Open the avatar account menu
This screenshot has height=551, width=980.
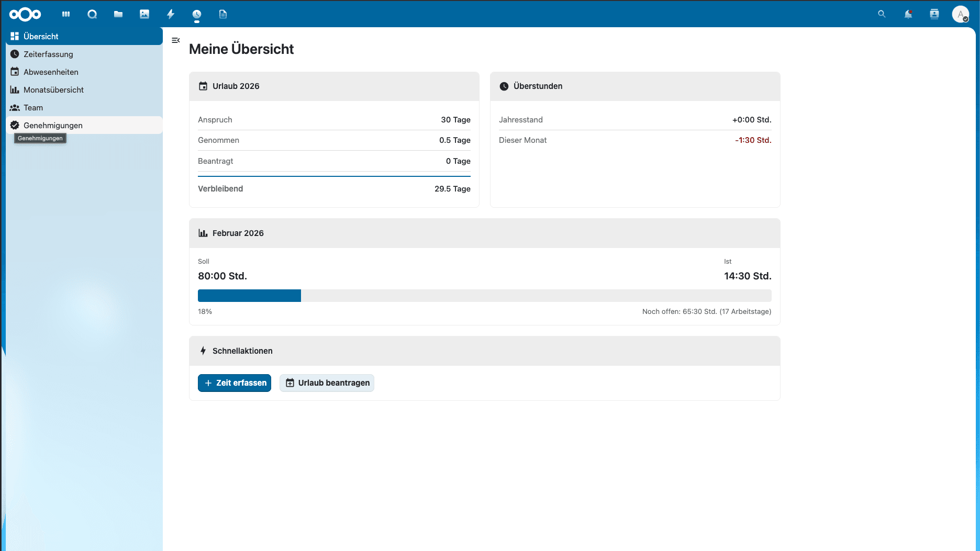[x=961, y=14]
